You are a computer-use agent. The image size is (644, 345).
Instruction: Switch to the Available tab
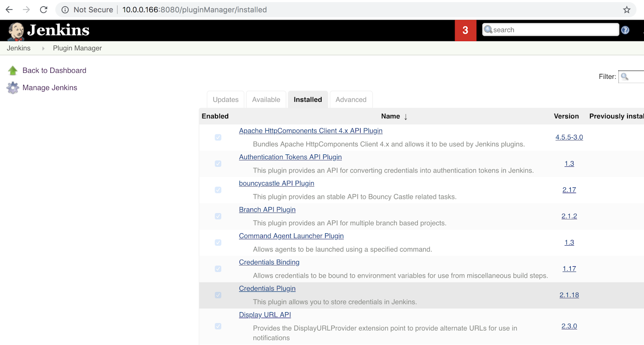(266, 100)
